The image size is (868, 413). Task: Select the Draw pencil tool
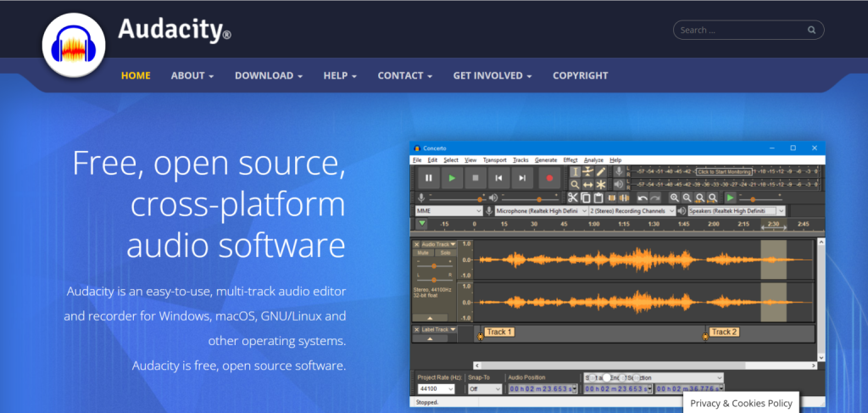point(601,171)
